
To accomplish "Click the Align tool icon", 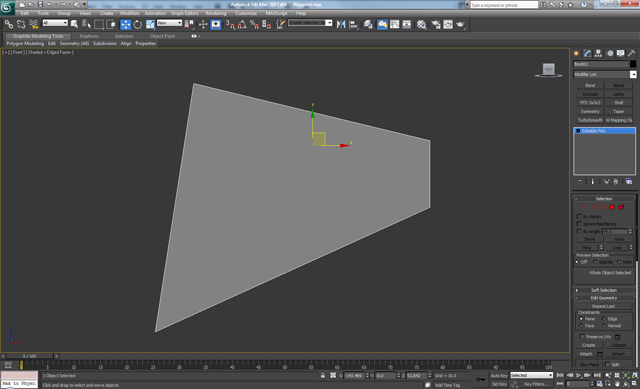I will coord(353,24).
